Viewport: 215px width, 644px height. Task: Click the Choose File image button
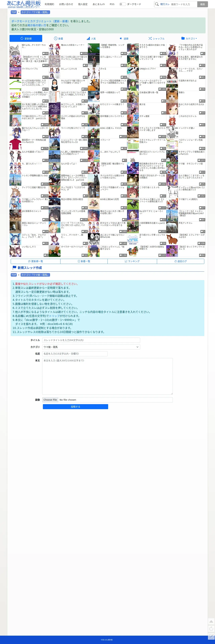50,400
